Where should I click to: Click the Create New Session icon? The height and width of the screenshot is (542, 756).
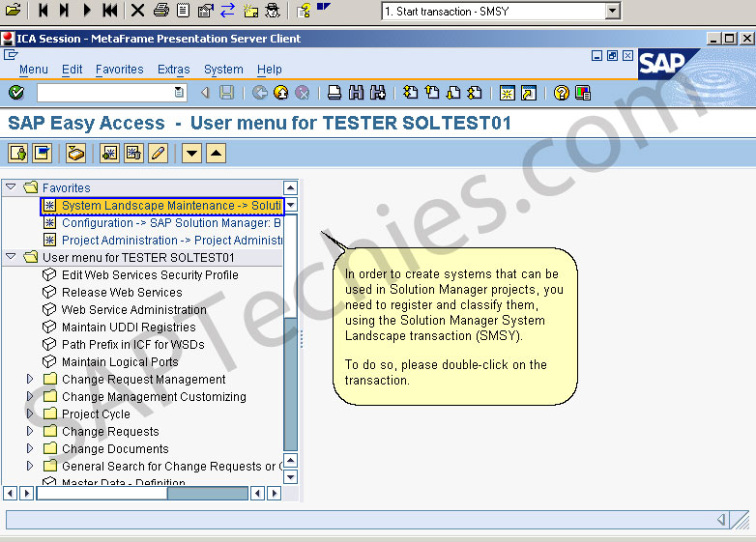508,93
